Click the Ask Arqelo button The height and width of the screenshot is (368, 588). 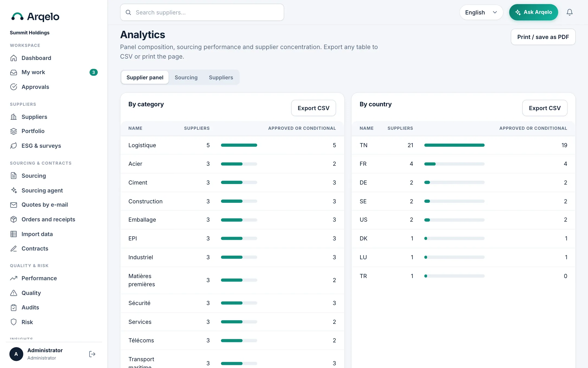534,12
